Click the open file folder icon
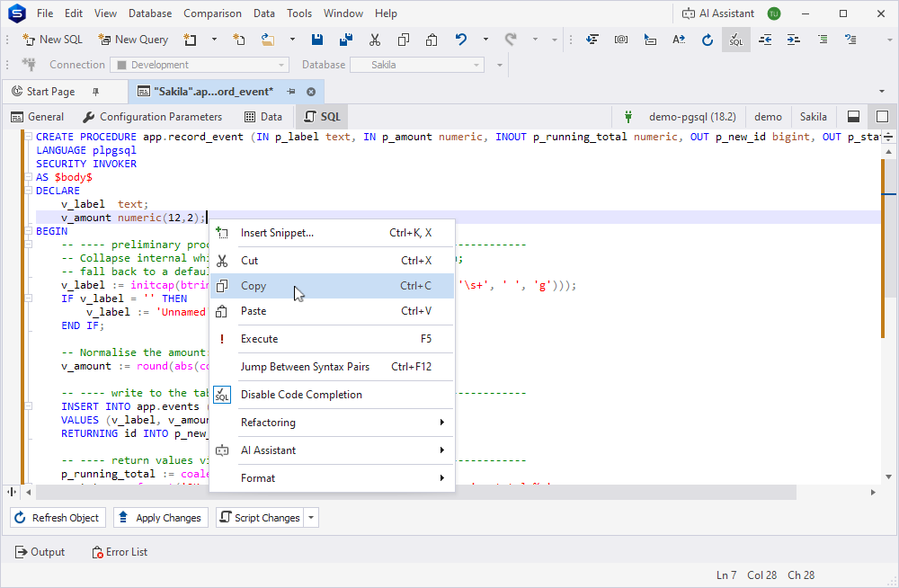Image resolution: width=899 pixels, height=588 pixels. pyautogui.click(x=268, y=40)
